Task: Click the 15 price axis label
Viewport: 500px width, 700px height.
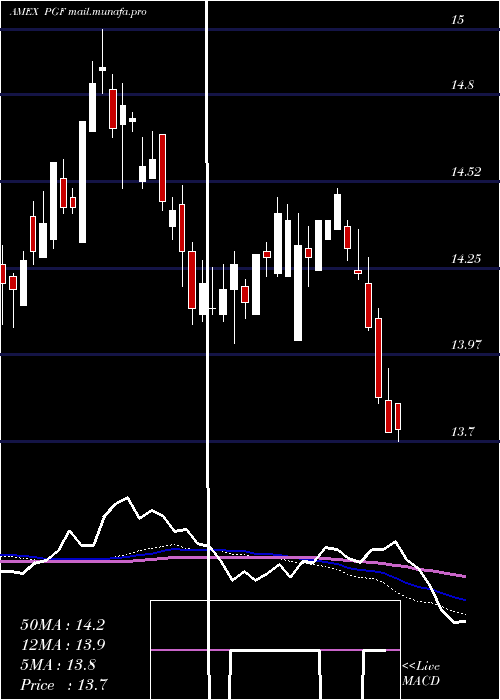Action: tap(458, 20)
